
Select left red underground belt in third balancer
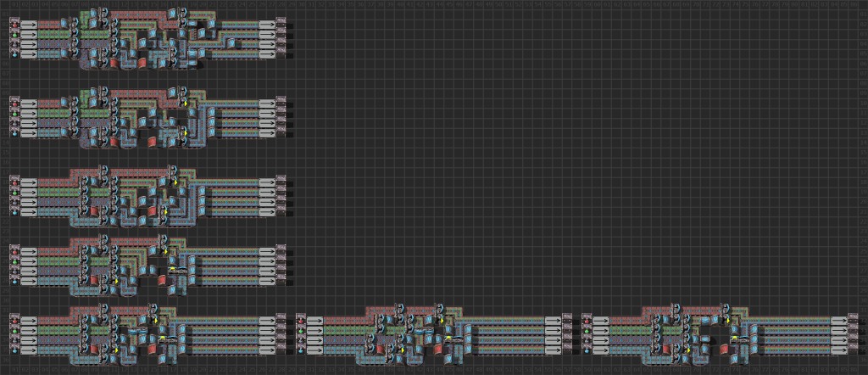pyautogui.click(x=93, y=212)
